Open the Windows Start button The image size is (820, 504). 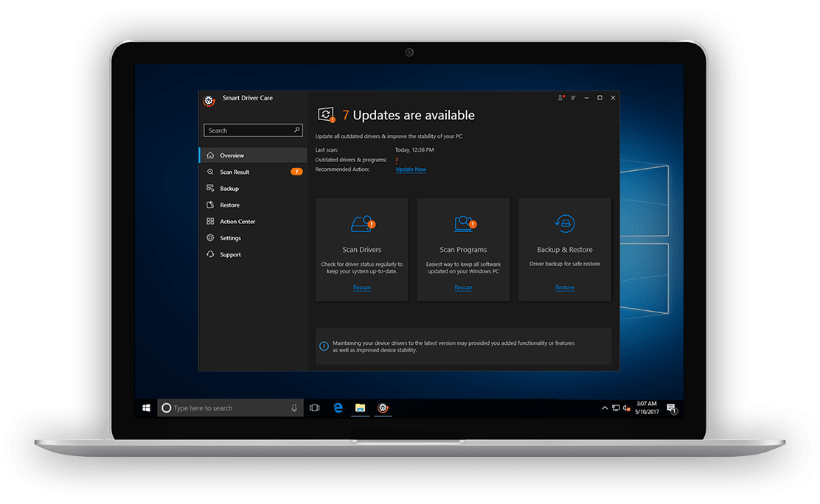pyautogui.click(x=147, y=407)
